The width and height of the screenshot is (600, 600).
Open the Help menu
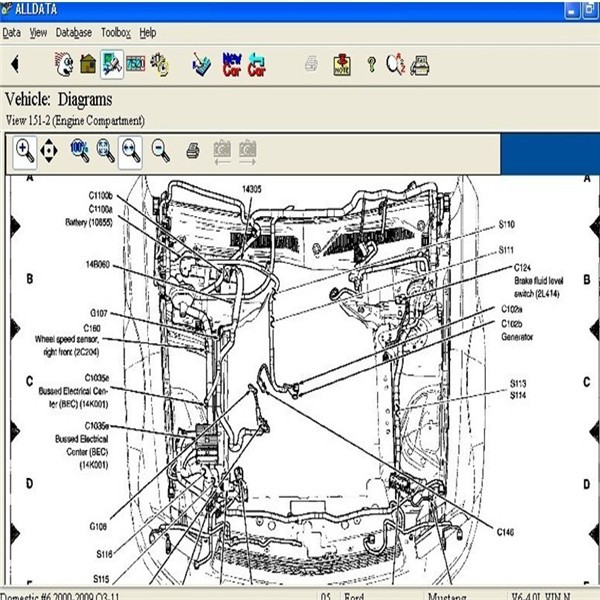pyautogui.click(x=148, y=33)
